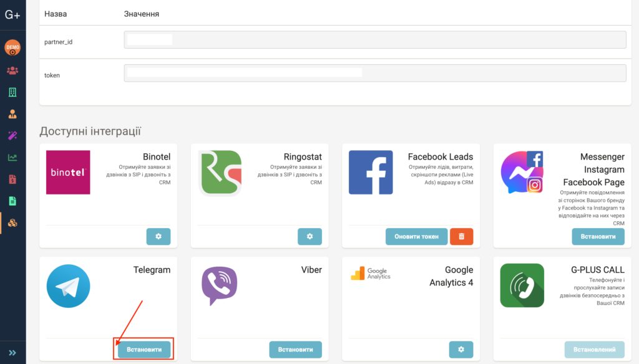Click the token value field

375,74
